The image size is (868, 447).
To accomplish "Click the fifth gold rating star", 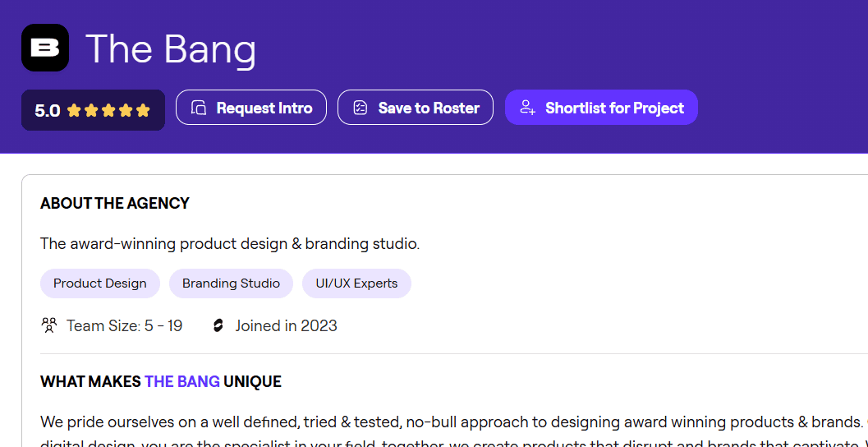I will 143,110.
